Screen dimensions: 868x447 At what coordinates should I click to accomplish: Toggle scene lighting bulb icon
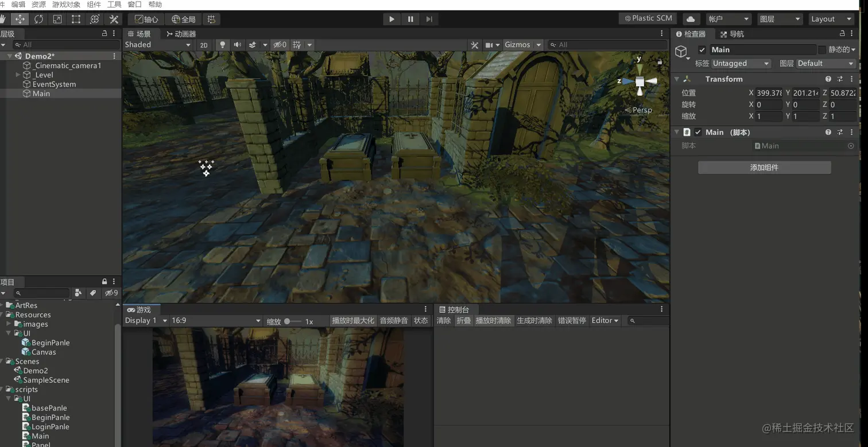[x=223, y=45]
